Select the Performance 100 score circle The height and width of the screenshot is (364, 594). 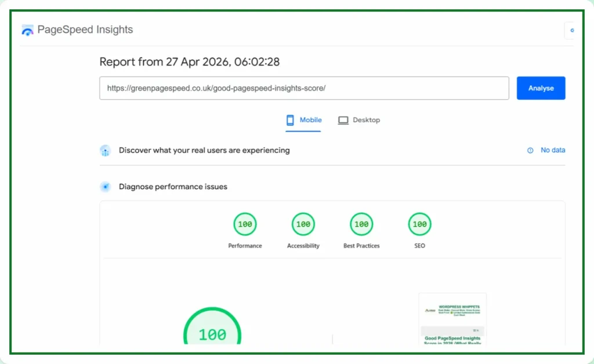[x=245, y=224]
